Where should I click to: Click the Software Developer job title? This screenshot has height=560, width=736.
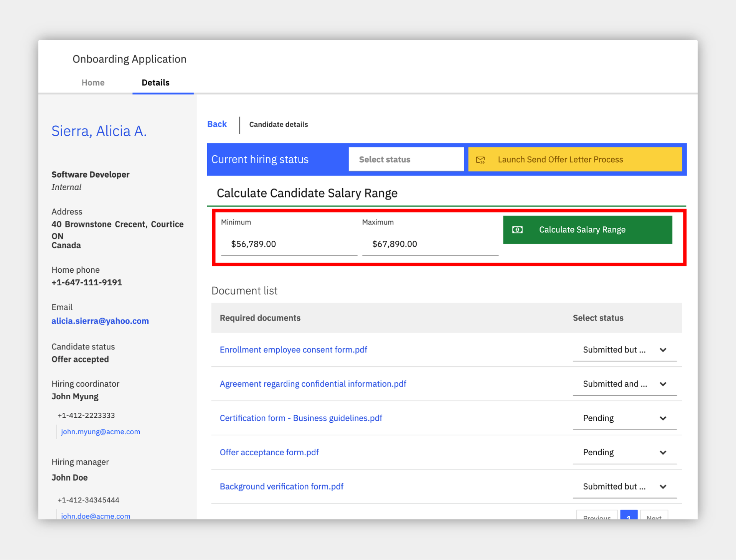coord(91,175)
